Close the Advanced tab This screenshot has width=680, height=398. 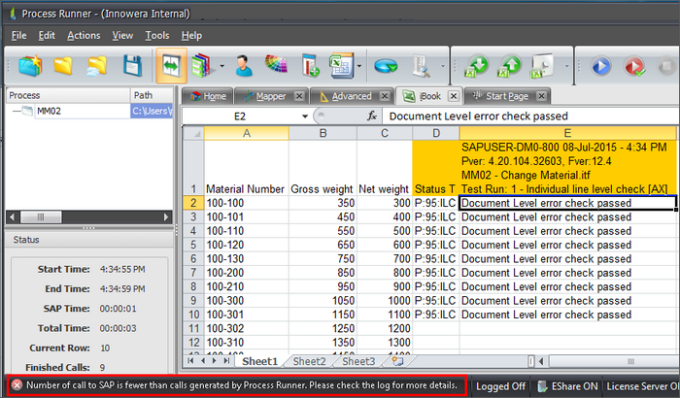click(384, 96)
